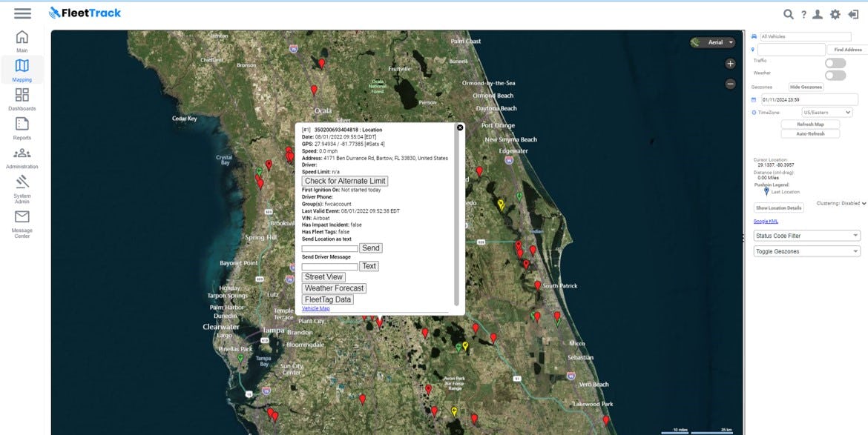Viewport: 868px width, 435px height.
Task: Open the Google KML link
Action: [766, 221]
